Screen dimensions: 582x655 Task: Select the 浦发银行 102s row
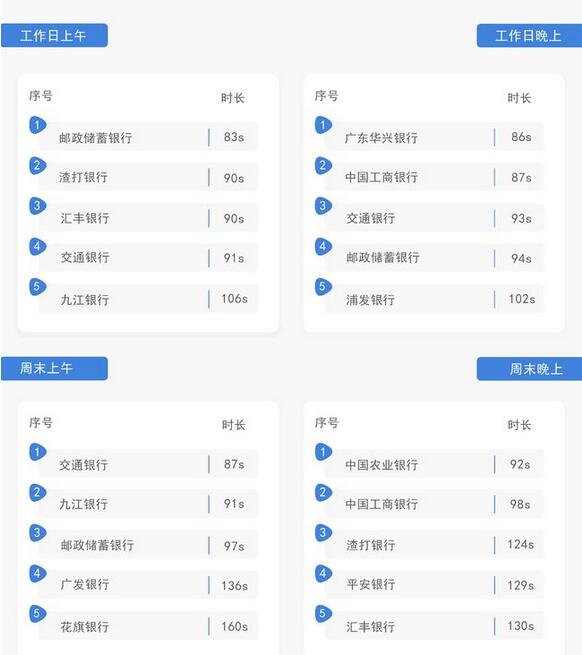click(435, 299)
